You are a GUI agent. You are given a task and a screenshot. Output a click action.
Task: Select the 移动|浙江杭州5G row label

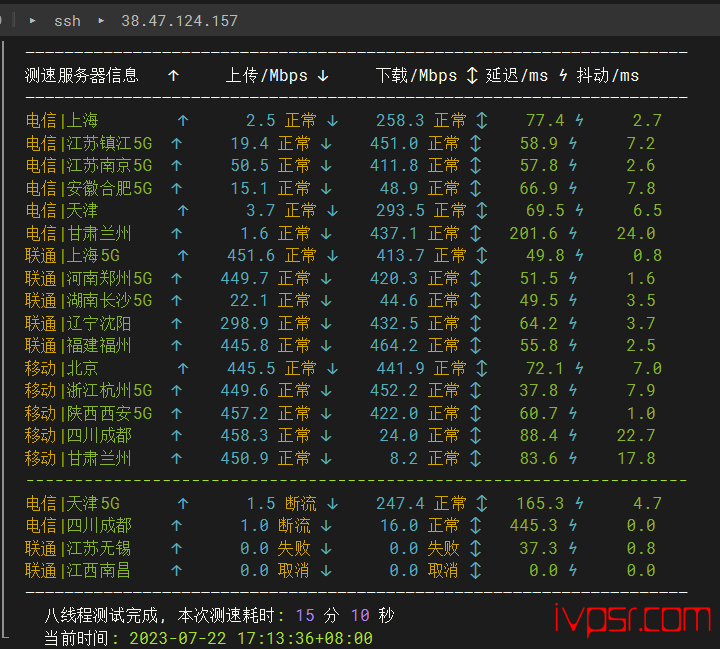click(x=89, y=390)
